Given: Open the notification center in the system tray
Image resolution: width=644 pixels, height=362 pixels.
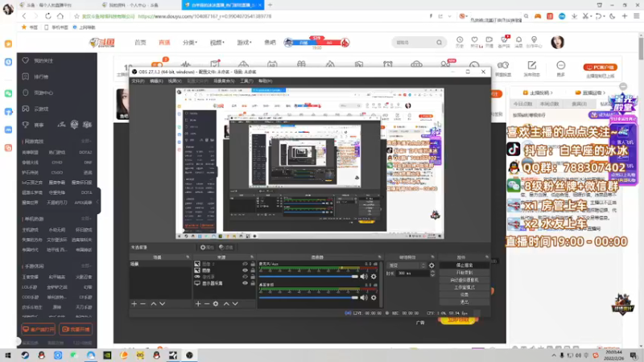Looking at the screenshot, I should click(634, 356).
